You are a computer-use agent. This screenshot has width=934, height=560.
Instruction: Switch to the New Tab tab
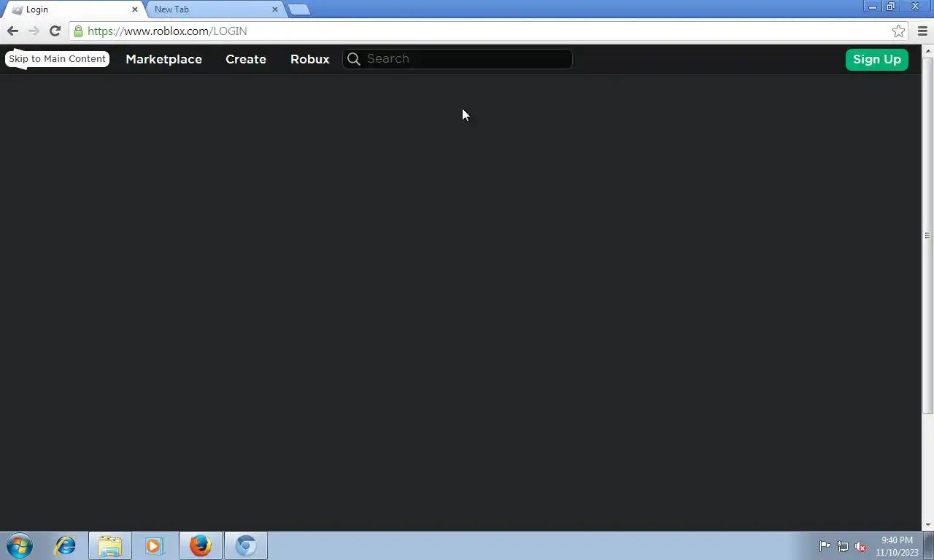pos(212,9)
